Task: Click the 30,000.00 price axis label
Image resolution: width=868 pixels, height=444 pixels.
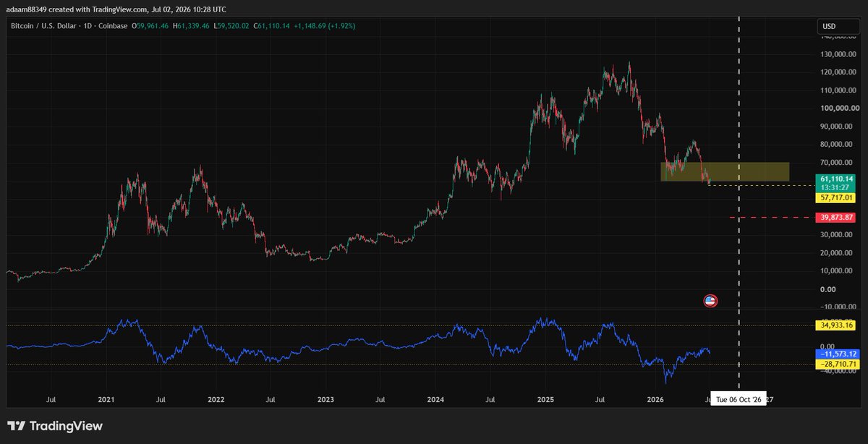Action: [837, 235]
